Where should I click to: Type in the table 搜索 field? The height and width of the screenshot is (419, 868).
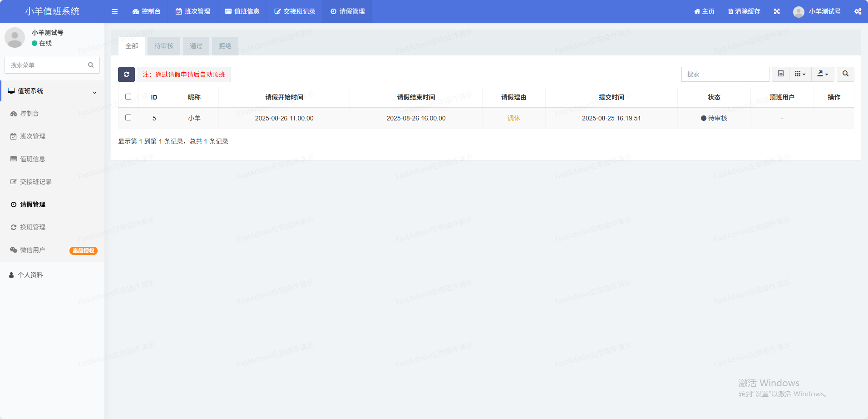[725, 74]
